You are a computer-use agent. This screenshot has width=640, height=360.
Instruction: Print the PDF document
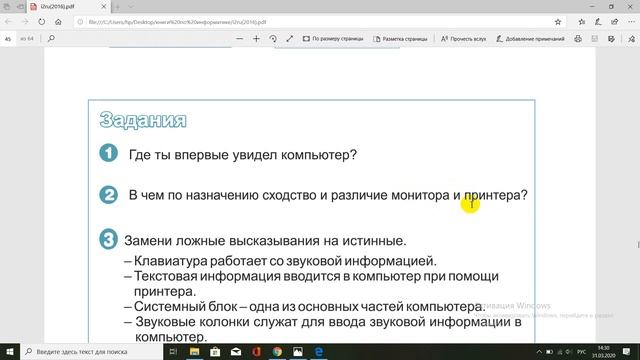point(578,39)
